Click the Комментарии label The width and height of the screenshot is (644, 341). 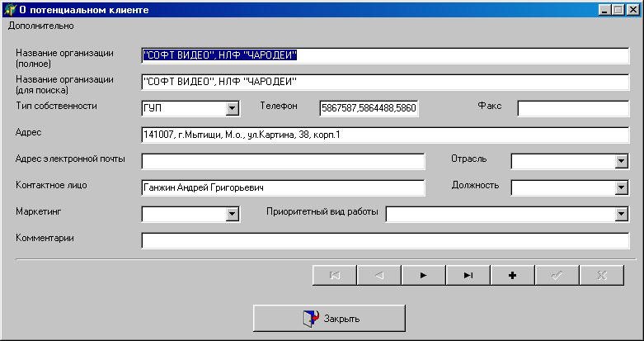pyautogui.click(x=45, y=238)
